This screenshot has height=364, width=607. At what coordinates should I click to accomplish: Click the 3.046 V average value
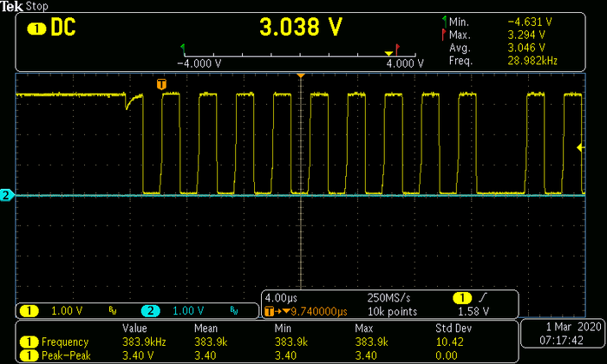pyautogui.click(x=526, y=48)
